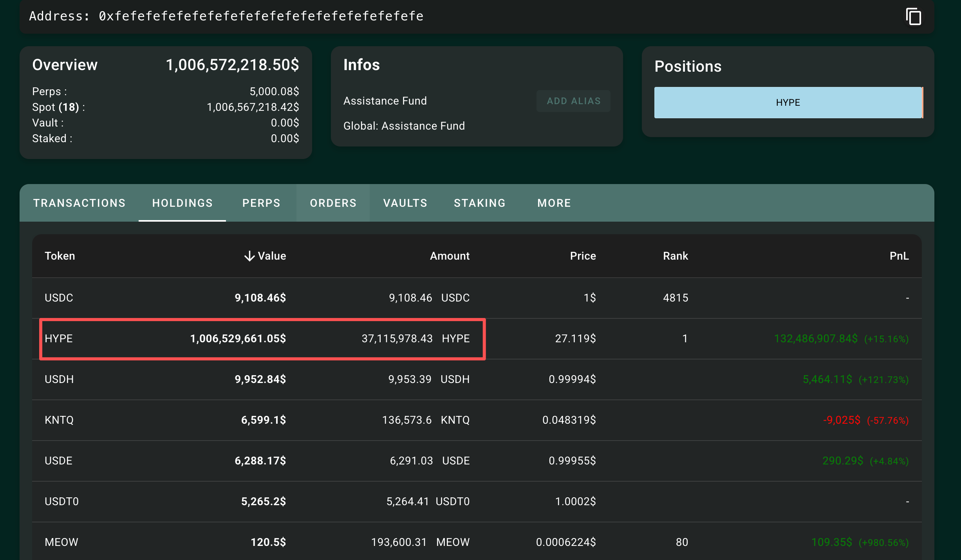Click the blue HYPE positions bar
Viewport: 961px width, 560px height.
click(788, 103)
